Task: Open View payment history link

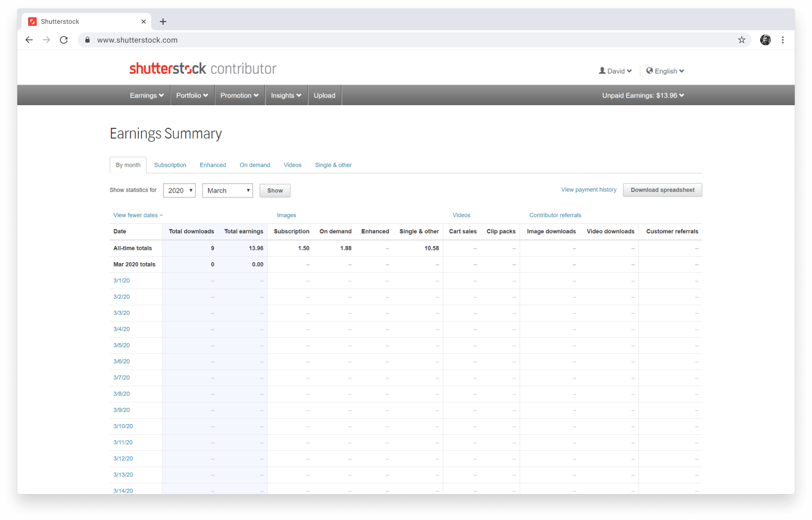Action: point(588,190)
